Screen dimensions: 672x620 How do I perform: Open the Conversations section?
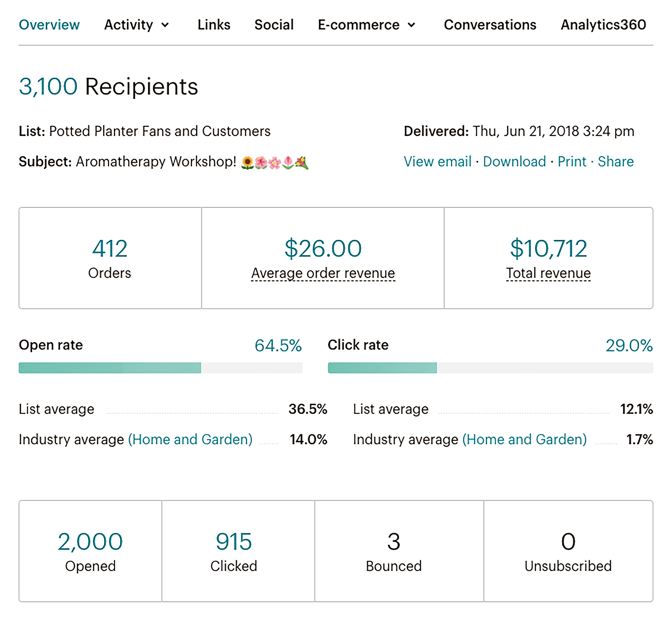click(x=490, y=24)
